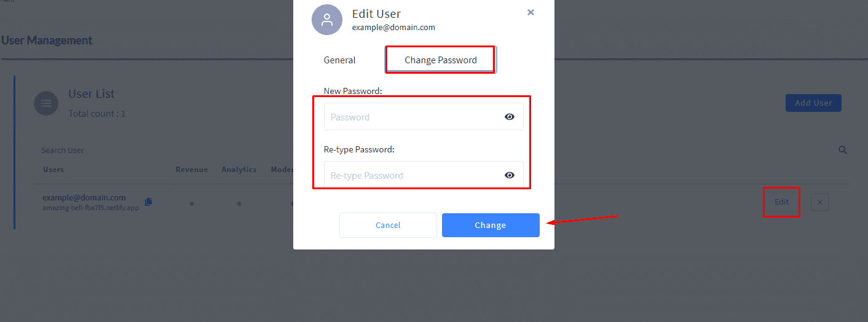Click the user avatar icon in dialog
868x322 pixels.
[x=327, y=20]
